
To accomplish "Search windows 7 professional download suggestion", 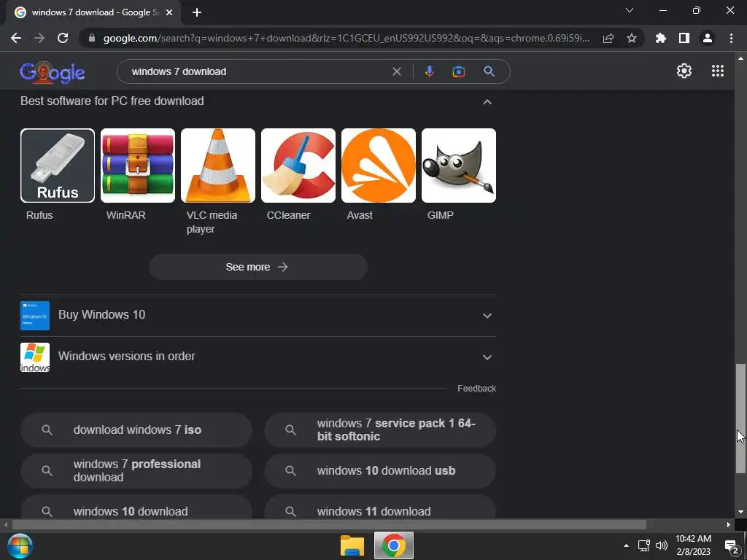I will [136, 471].
